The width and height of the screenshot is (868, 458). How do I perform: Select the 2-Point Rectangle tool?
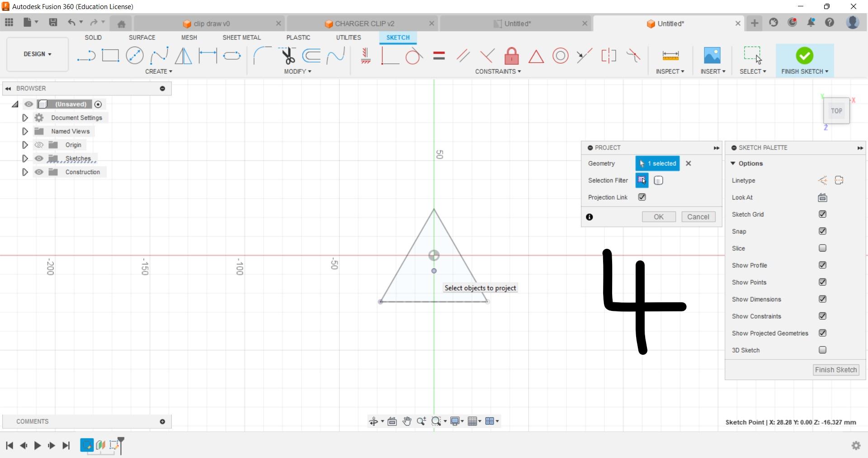pos(111,55)
